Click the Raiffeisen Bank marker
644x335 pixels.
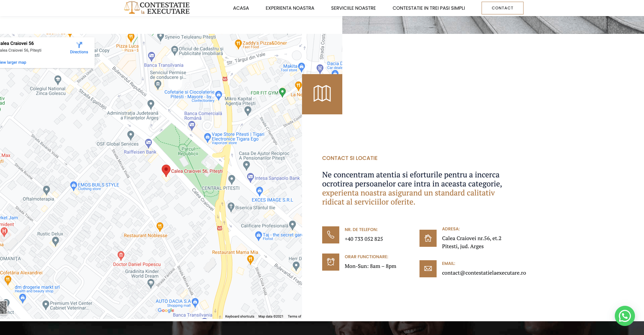point(148,143)
